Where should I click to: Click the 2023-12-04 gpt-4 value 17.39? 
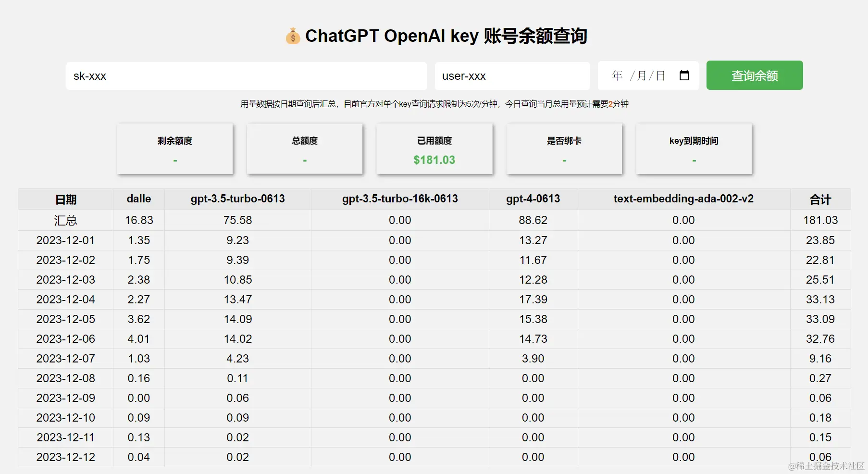click(x=533, y=299)
